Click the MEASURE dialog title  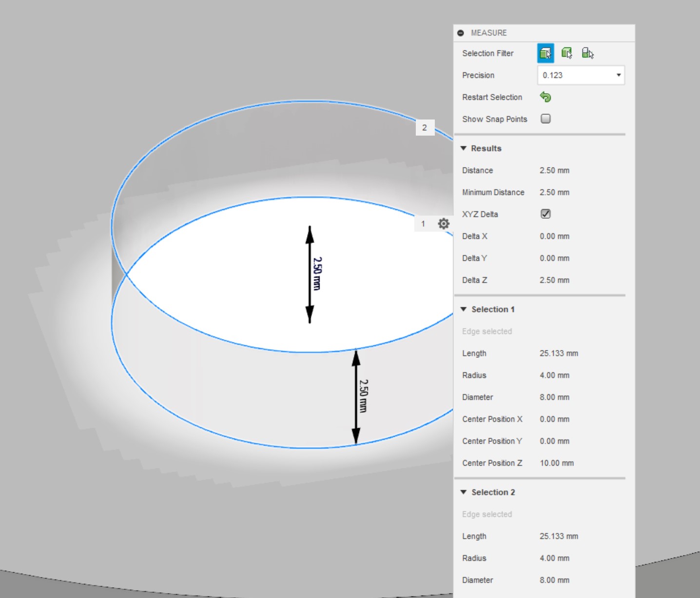coord(488,33)
